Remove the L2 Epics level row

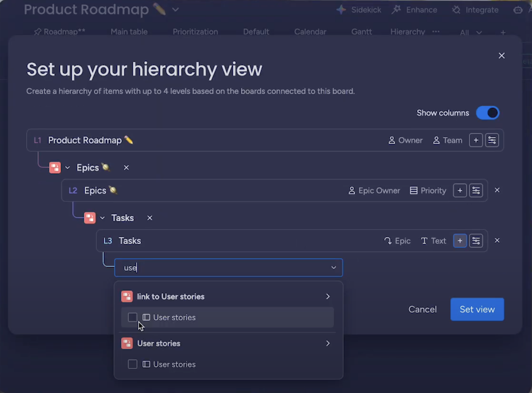tap(497, 190)
